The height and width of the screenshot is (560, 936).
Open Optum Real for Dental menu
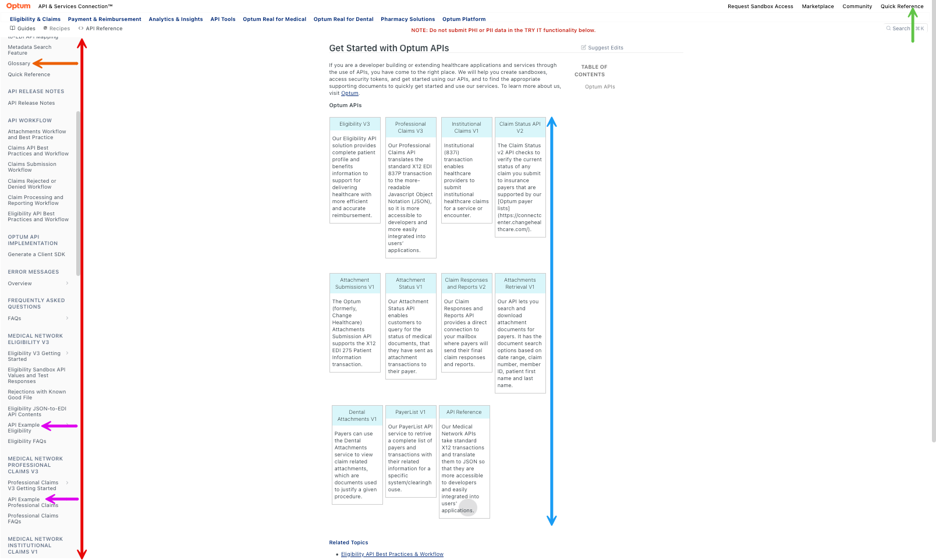[343, 19]
